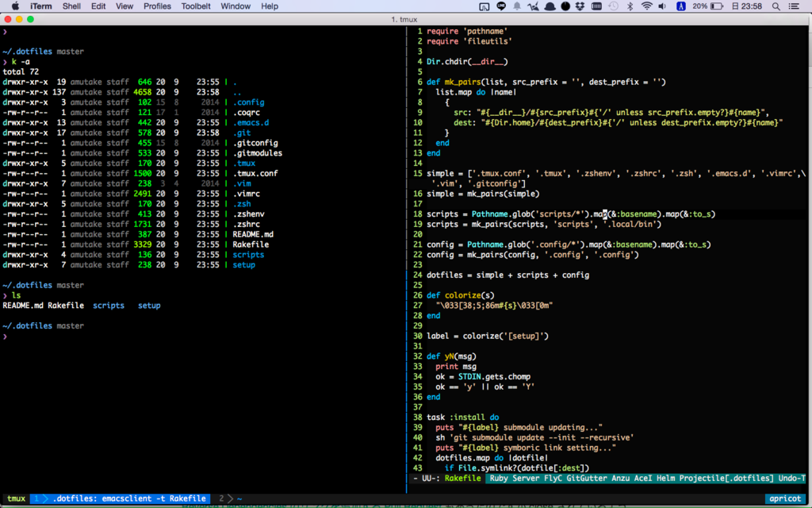Click the 'README.md' entry in k listing
812x508 pixels.
point(253,234)
